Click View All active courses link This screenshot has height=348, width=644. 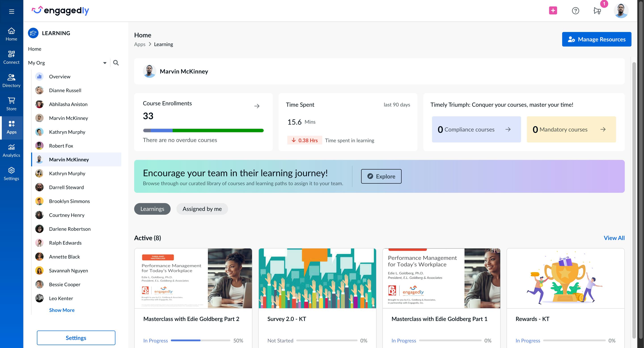point(614,238)
